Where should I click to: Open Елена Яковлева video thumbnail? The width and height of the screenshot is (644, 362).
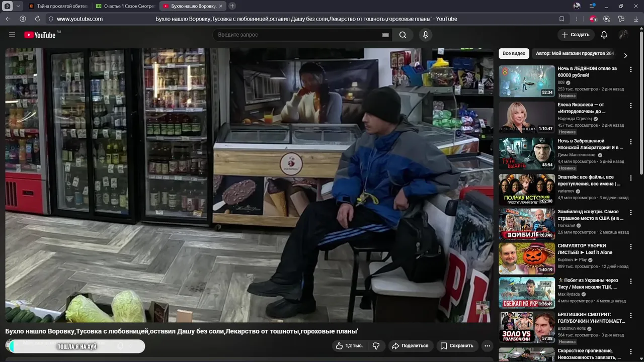click(527, 117)
